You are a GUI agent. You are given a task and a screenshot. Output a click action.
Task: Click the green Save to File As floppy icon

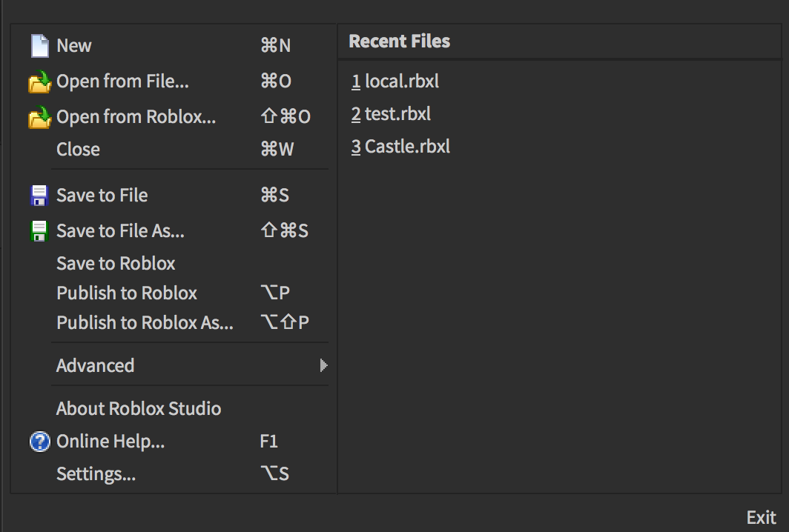pos(39,231)
